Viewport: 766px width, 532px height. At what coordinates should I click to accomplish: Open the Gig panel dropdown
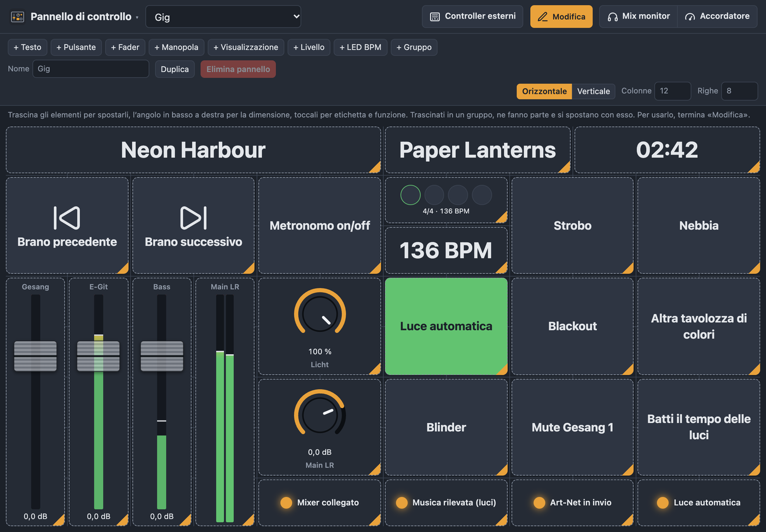223,17
